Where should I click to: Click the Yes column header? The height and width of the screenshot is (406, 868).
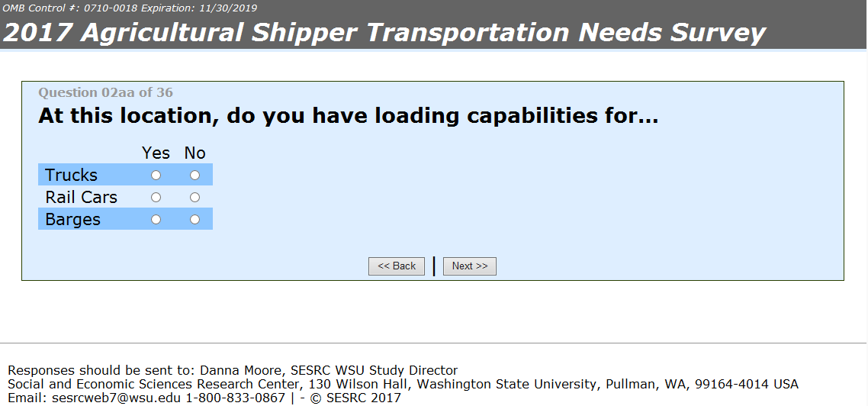[x=156, y=153]
